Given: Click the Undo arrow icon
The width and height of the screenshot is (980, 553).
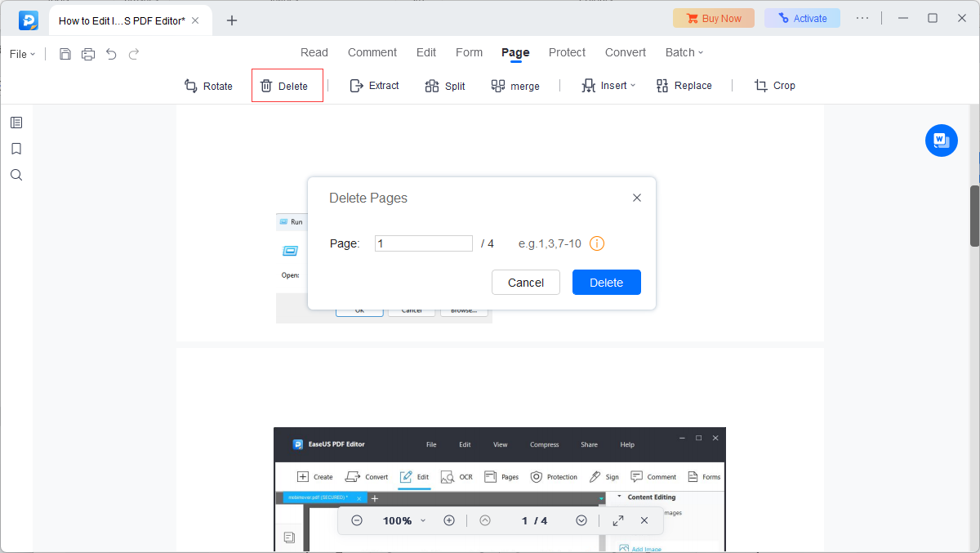Looking at the screenshot, I should click(x=111, y=54).
